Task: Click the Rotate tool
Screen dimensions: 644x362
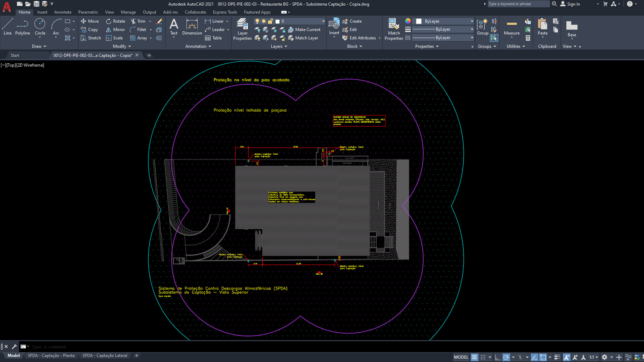Action: click(x=116, y=21)
